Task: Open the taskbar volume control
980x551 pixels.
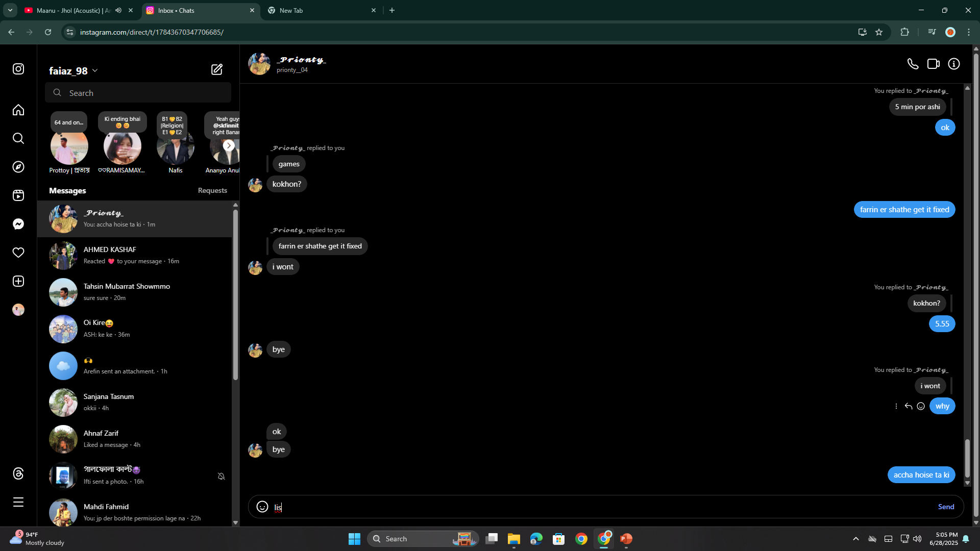Action: [x=917, y=539]
